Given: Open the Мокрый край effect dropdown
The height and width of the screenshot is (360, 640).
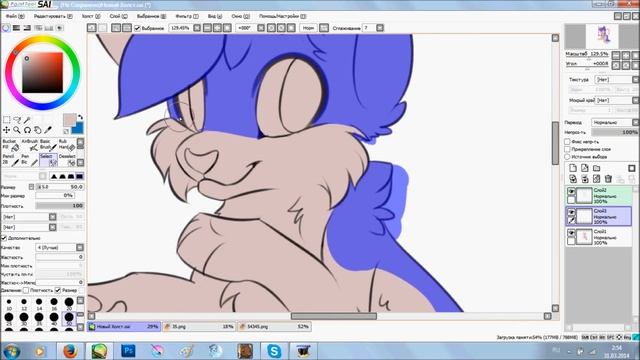Looking at the screenshot, I should (x=617, y=100).
